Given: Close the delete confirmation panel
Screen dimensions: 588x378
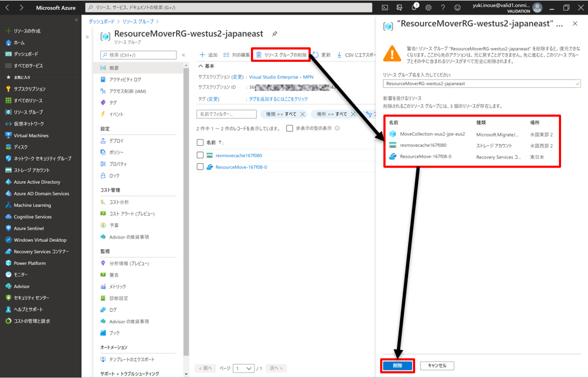Looking at the screenshot, I should 575,24.
